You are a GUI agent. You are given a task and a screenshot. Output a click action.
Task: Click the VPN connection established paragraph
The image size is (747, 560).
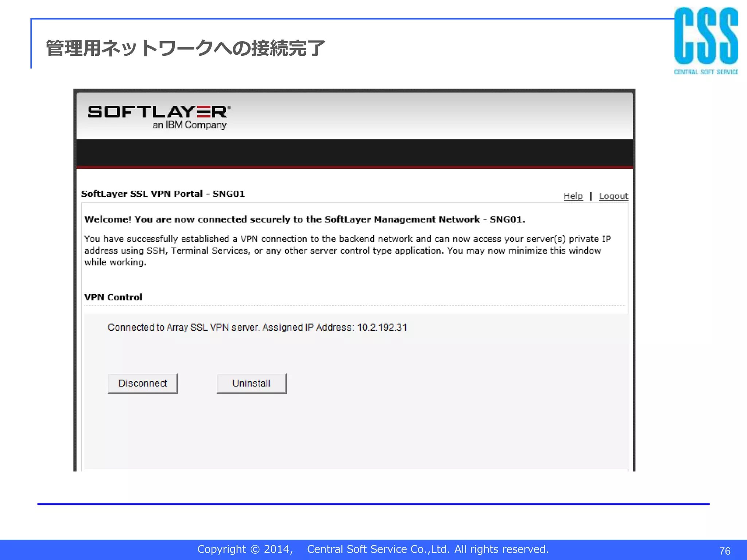(347, 250)
